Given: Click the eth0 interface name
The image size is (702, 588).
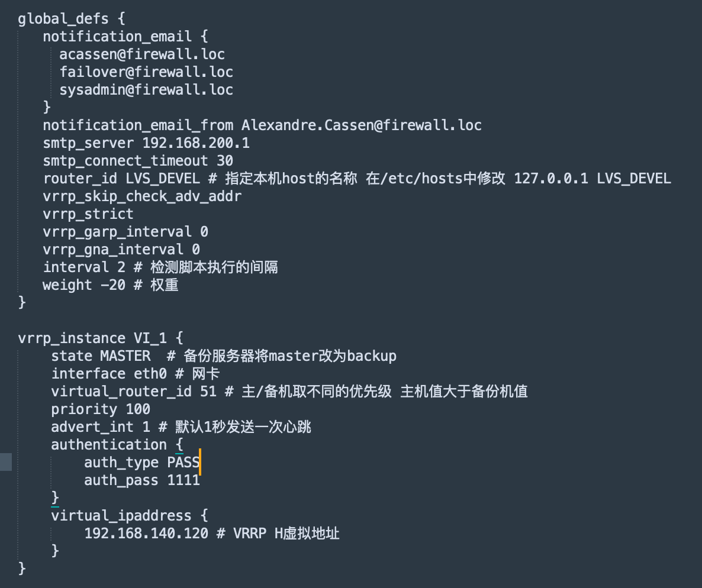Looking at the screenshot, I should tap(159, 373).
